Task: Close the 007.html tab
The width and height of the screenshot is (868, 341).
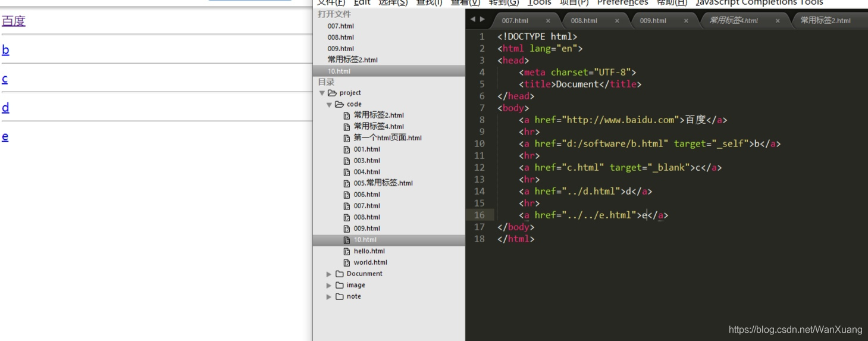Action: click(548, 21)
